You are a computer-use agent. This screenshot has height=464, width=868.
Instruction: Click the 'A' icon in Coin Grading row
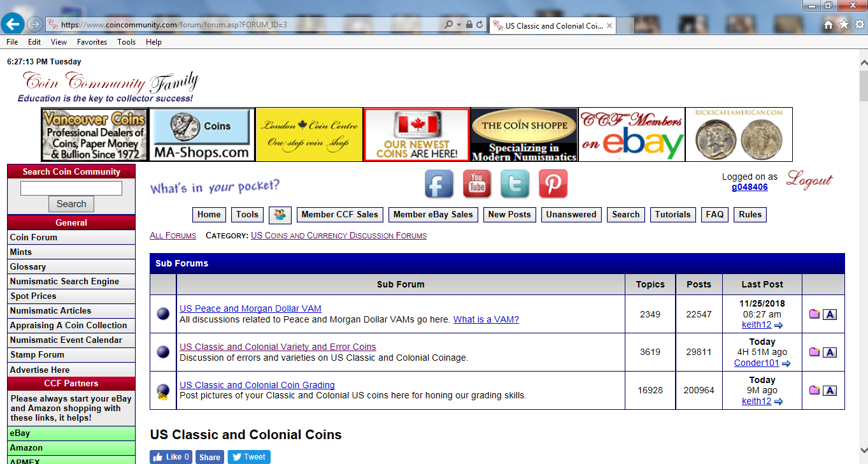tap(829, 390)
